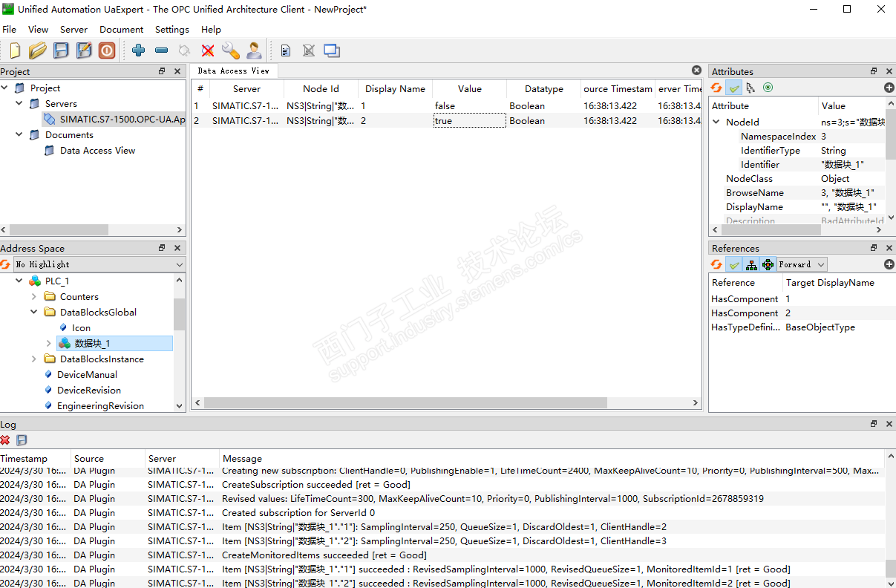The image size is (896, 588).
Task: Collapse Documents node in Project tree
Action: [19, 135]
